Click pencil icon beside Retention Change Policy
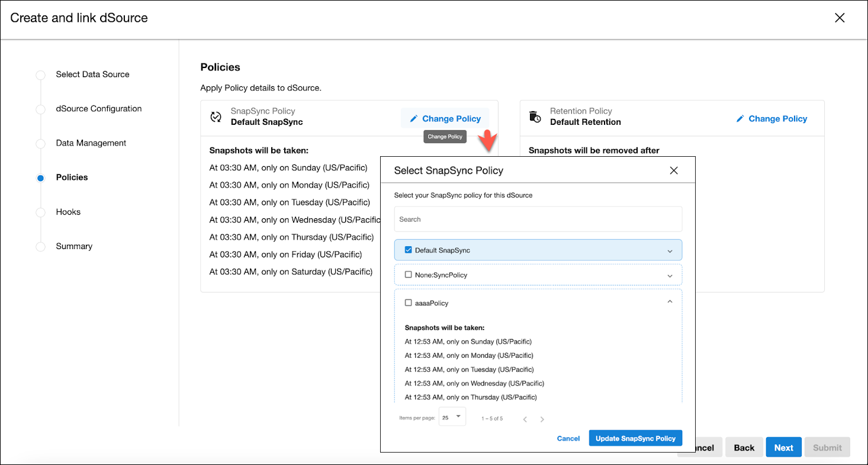 (x=740, y=119)
